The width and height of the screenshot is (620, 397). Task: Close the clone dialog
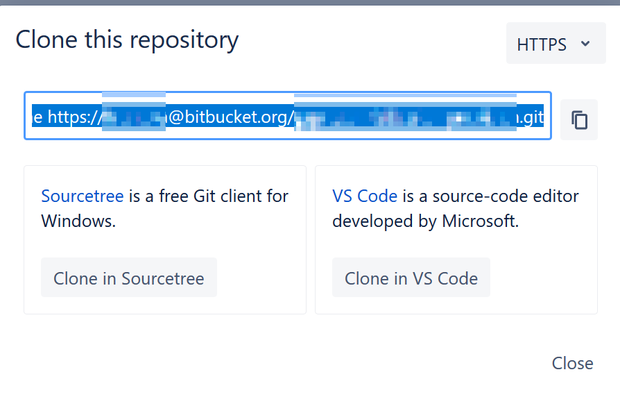(572, 363)
